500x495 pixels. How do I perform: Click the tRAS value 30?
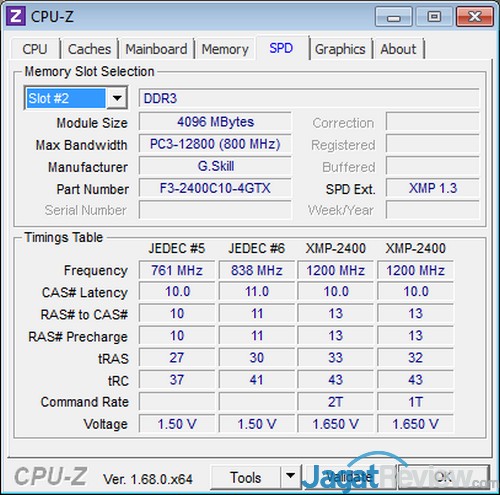(x=257, y=358)
